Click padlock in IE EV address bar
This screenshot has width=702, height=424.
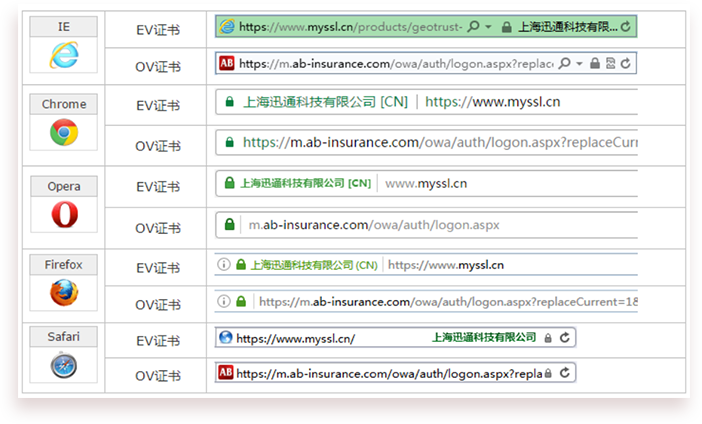coord(506,27)
